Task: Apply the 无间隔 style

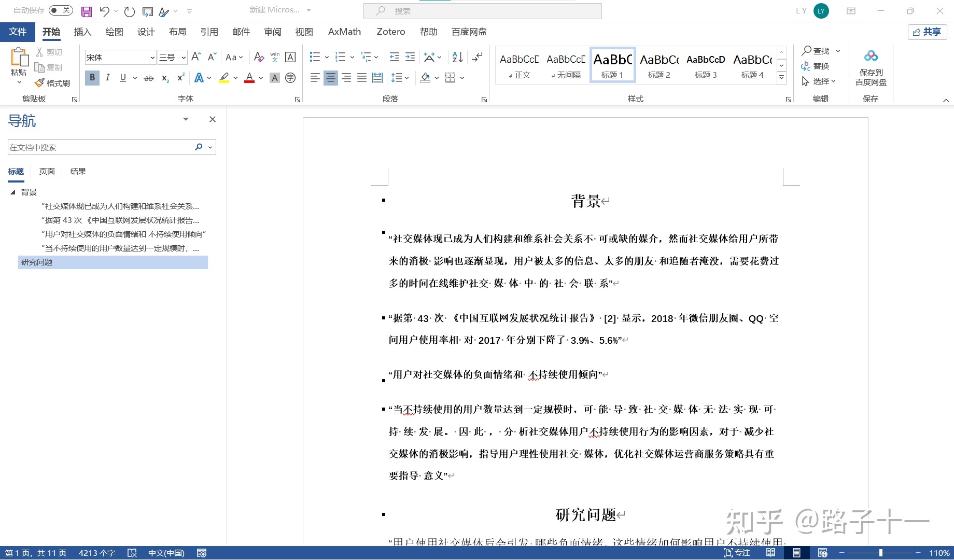Action: (x=566, y=66)
